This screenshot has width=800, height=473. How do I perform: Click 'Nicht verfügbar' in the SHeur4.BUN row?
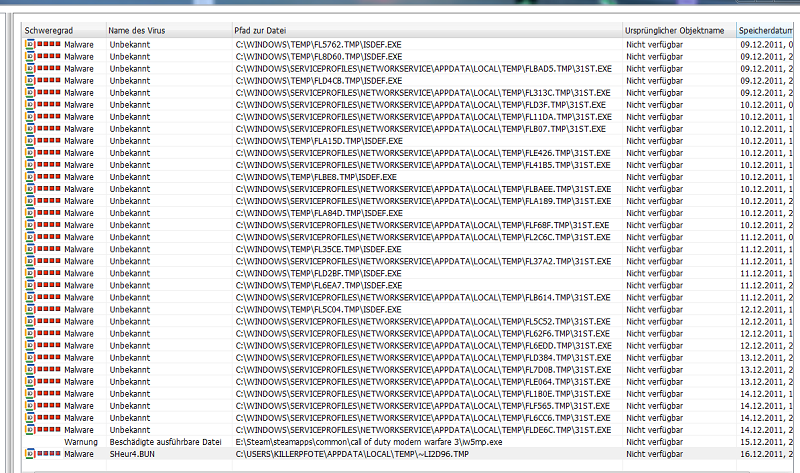tap(655, 454)
